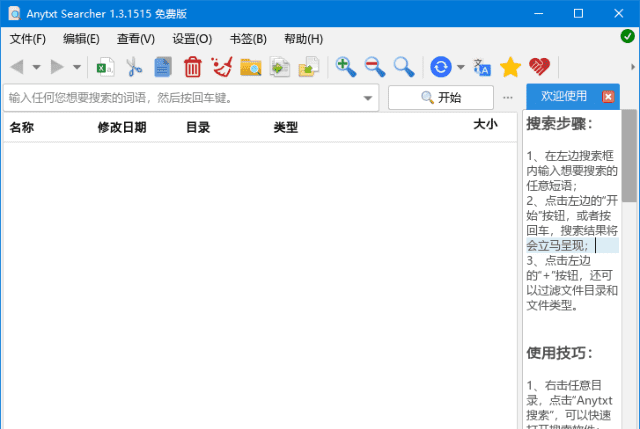Open the 文件(F) menu
The image size is (640, 429).
[x=28, y=39]
